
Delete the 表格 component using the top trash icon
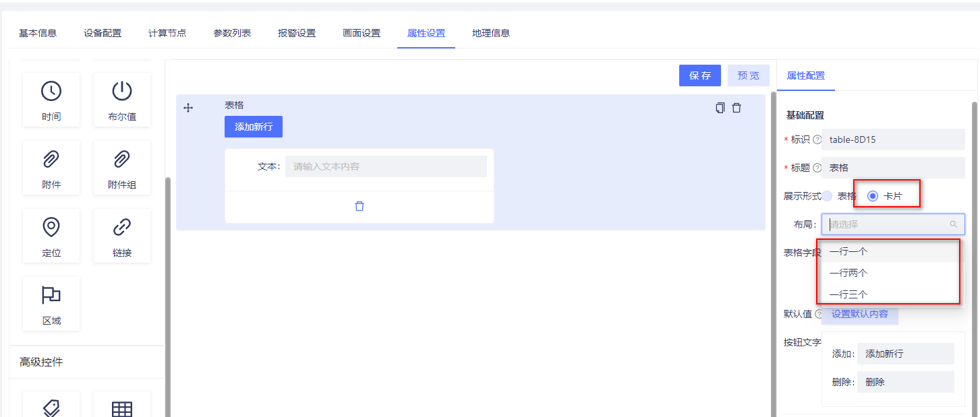(737, 108)
